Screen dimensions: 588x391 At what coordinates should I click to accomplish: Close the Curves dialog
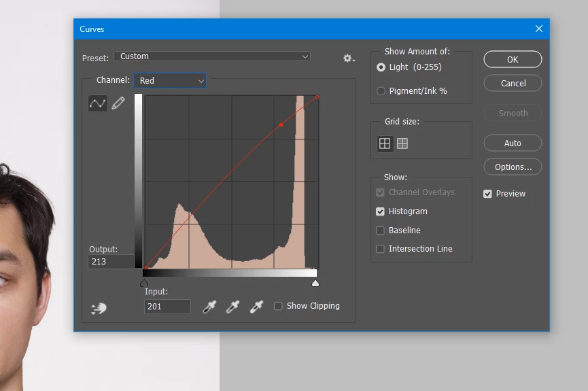pos(539,29)
